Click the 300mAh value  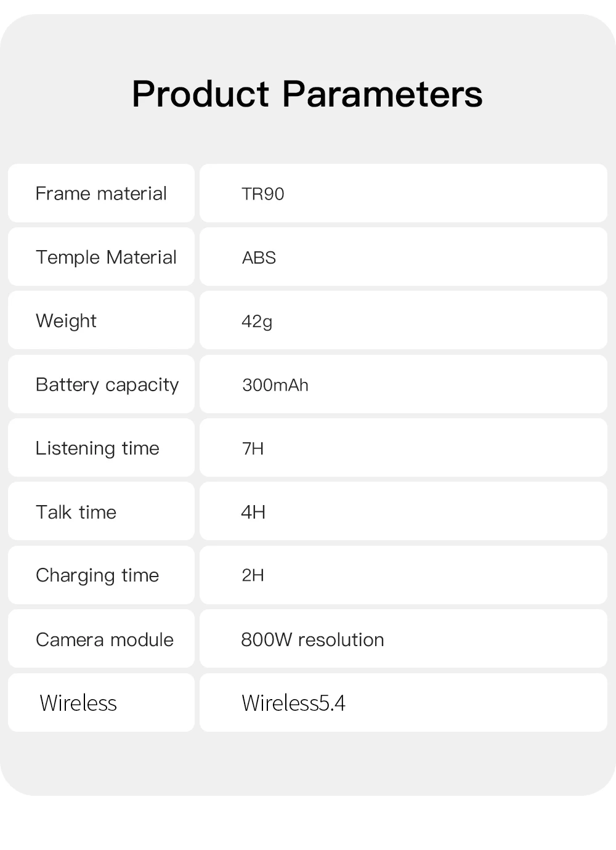[x=275, y=385]
